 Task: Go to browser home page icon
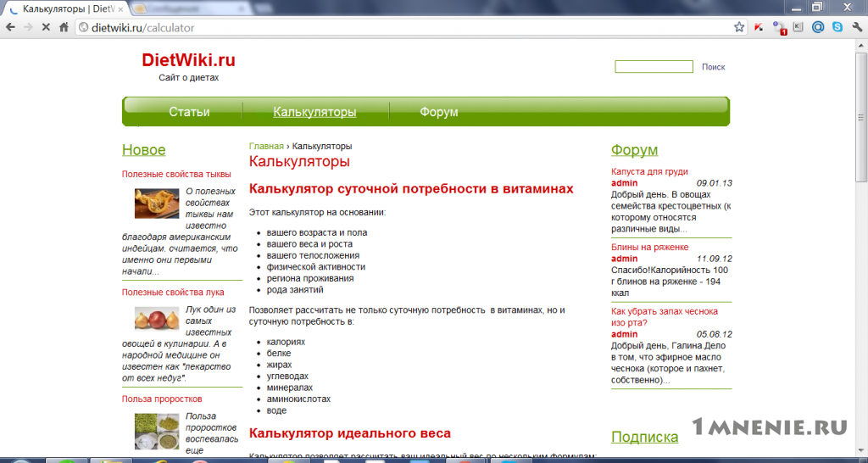(64, 27)
